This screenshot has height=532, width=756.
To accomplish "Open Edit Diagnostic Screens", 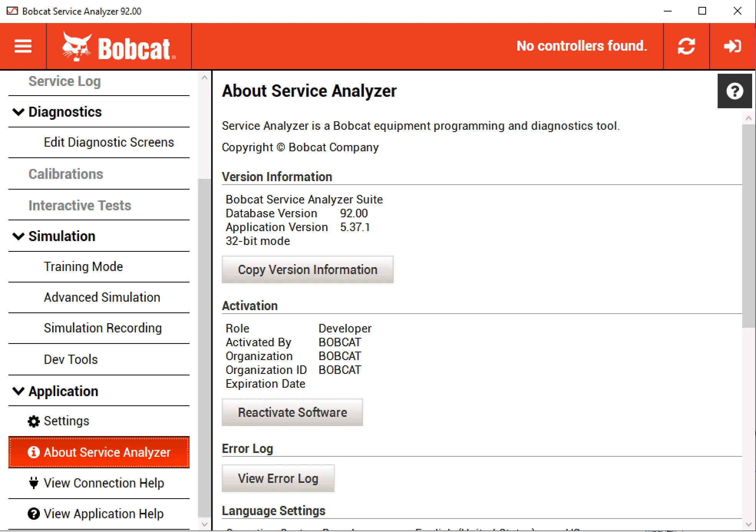I will tap(109, 142).
